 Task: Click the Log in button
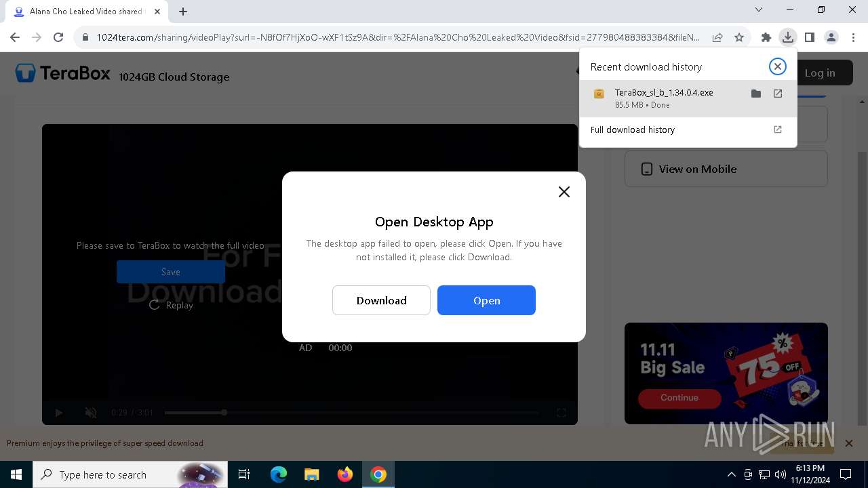click(820, 73)
